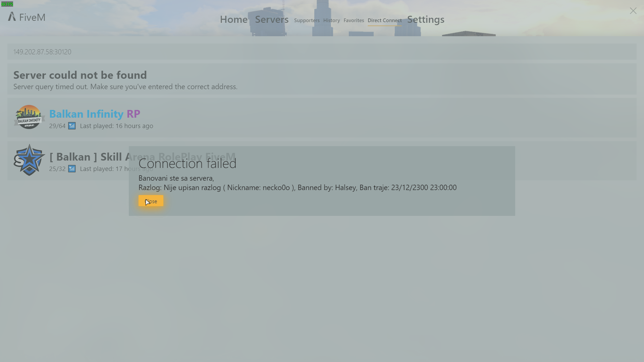
Task: Click the Skill Arena star logo
Action: click(x=29, y=160)
